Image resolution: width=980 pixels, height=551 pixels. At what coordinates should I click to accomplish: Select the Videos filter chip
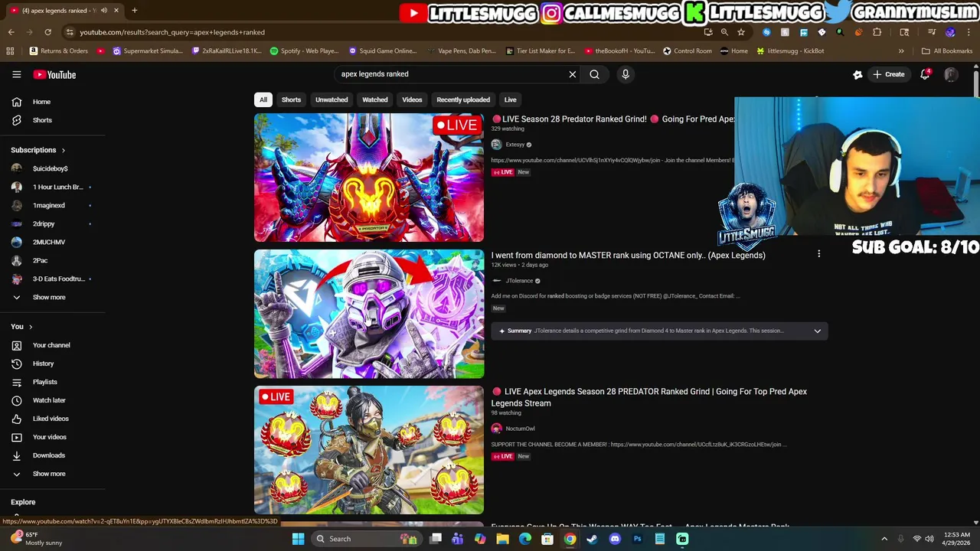point(412,99)
